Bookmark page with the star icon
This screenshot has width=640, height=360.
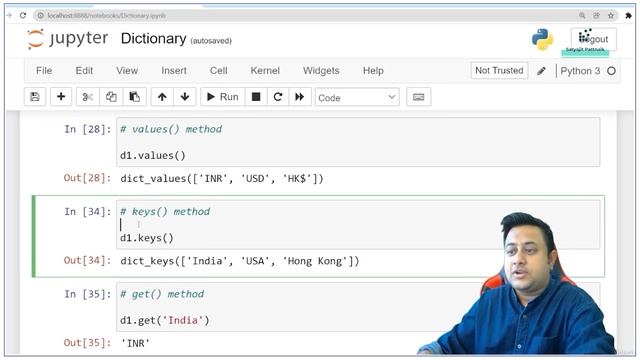(x=611, y=16)
